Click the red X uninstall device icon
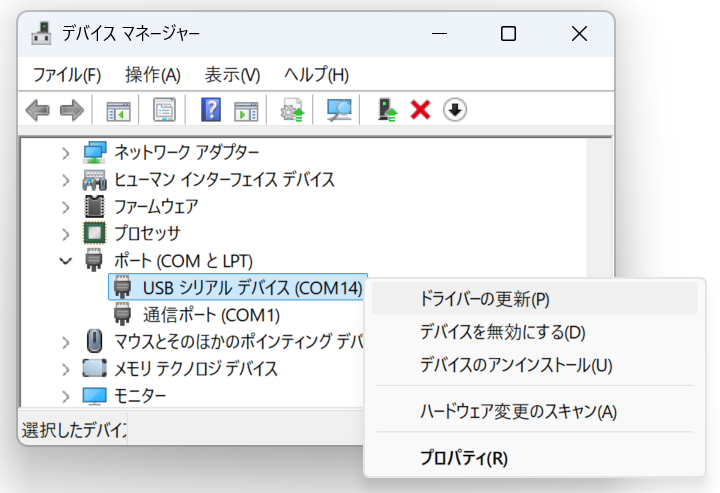 click(x=421, y=110)
